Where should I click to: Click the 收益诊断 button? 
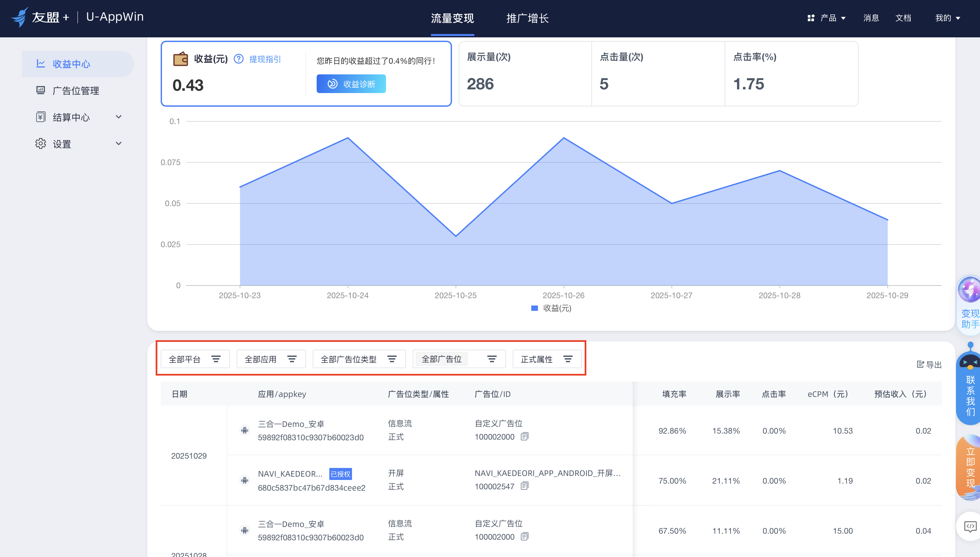351,84
